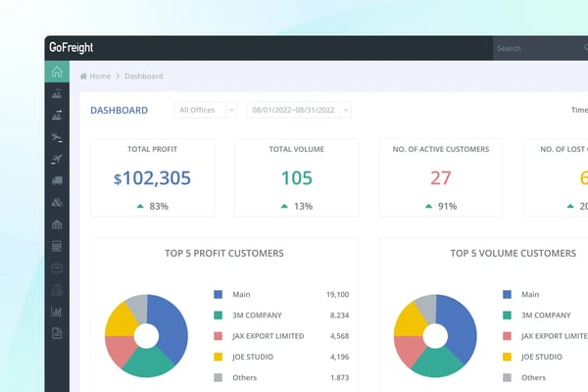Screen dimensions: 588x392
Task: Open the bar chart reports icon
Action: pyautogui.click(x=57, y=312)
